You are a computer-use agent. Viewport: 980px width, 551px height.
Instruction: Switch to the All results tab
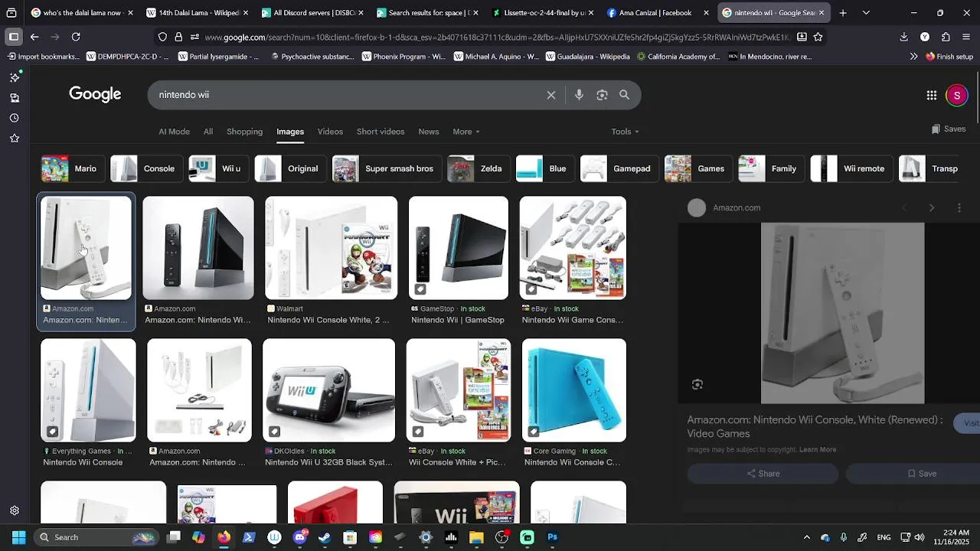(208, 132)
